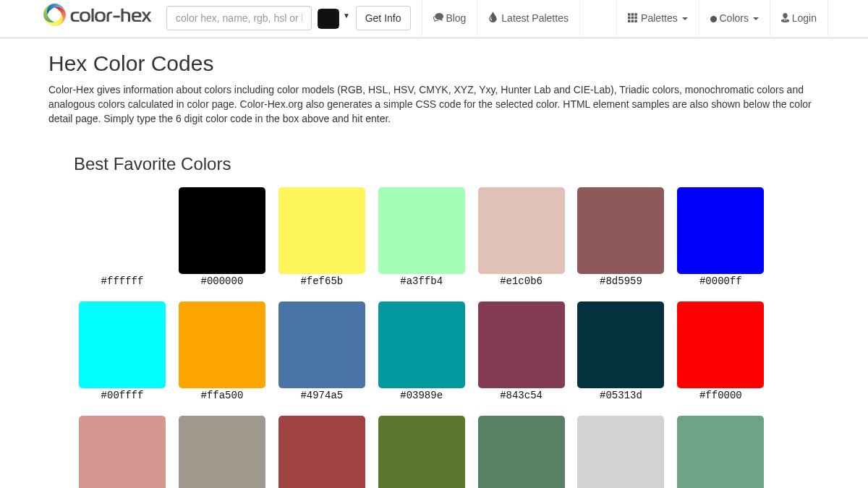
Task: Click the Blog speech bubble icon
Action: tap(438, 18)
